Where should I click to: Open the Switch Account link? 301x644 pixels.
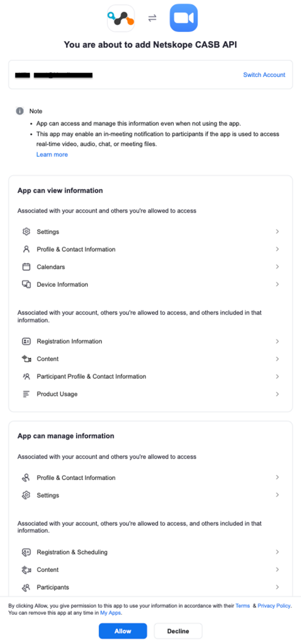click(x=264, y=75)
